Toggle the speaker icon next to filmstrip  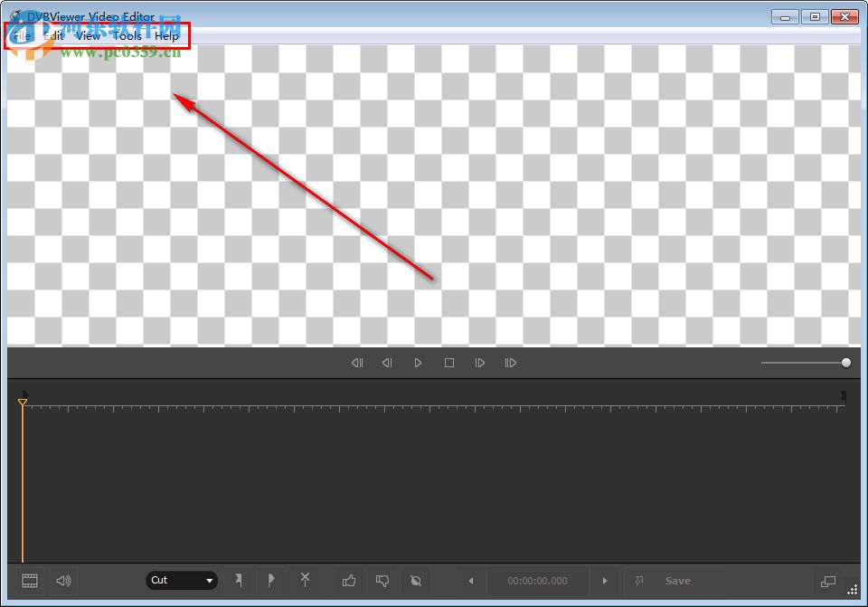click(x=62, y=580)
